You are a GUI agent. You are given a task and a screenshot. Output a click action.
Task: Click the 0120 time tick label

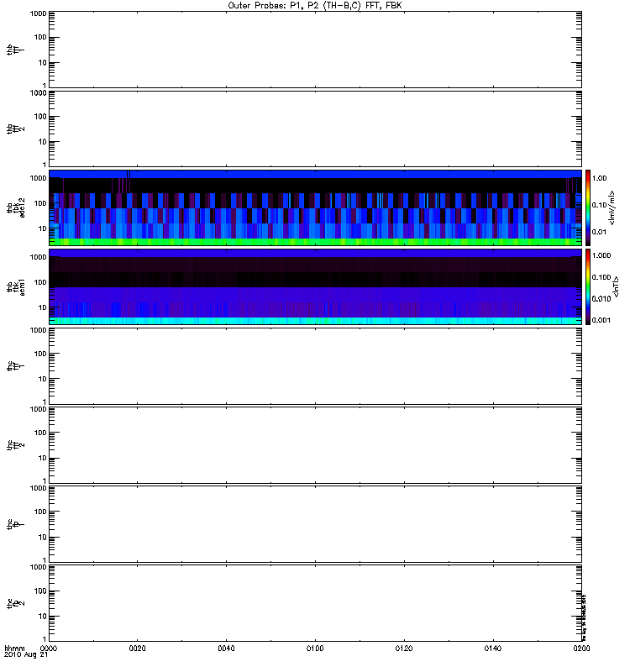pyautogui.click(x=404, y=648)
